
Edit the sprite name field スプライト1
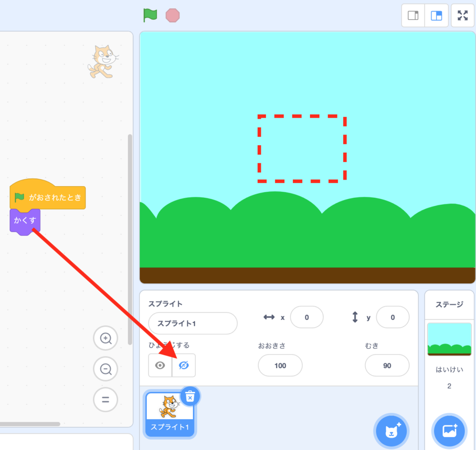(x=192, y=323)
